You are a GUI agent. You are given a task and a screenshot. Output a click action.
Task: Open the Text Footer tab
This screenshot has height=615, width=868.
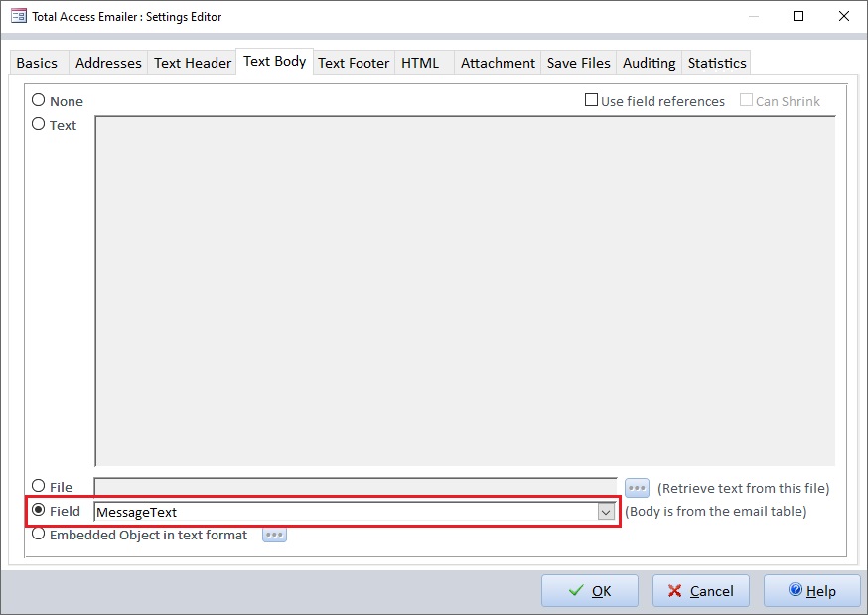(x=354, y=63)
